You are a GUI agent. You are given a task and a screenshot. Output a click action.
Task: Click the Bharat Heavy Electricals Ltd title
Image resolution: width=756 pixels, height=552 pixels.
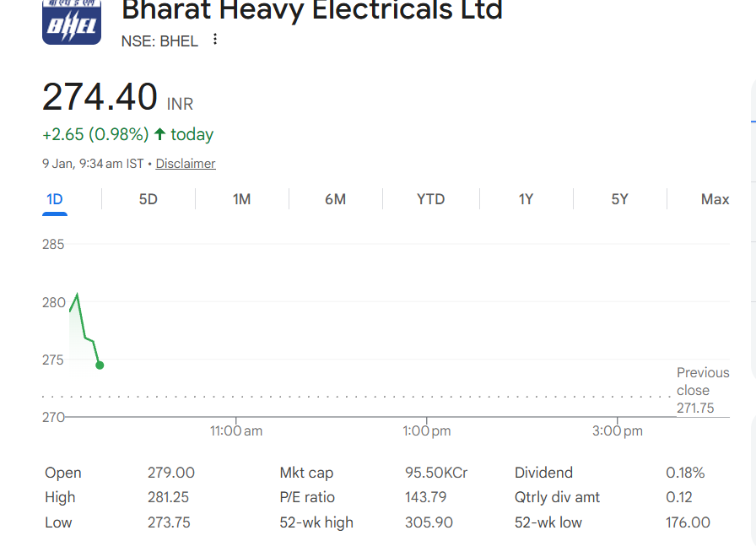coord(312,10)
